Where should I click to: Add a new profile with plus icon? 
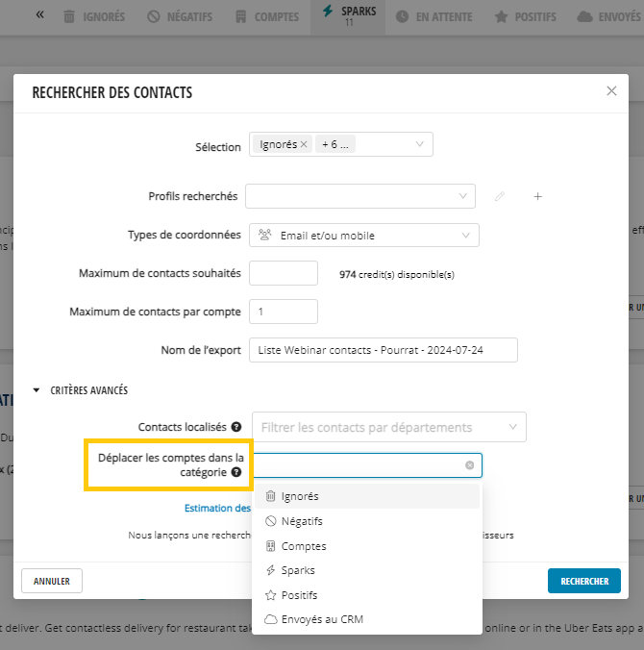click(x=537, y=196)
